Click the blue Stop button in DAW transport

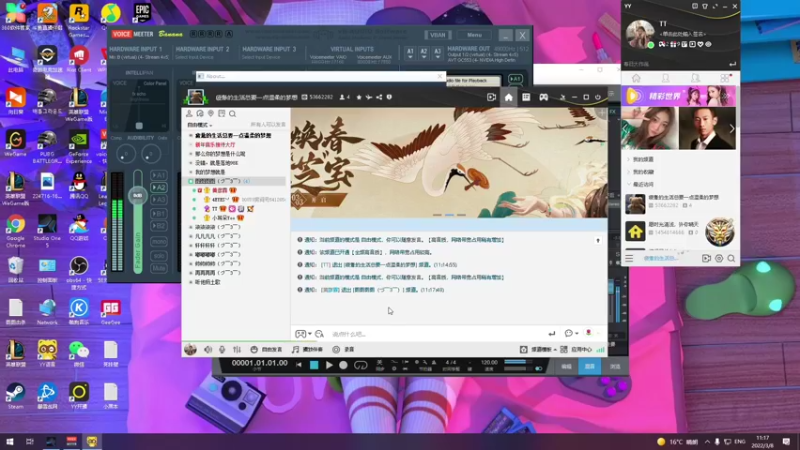[314, 365]
